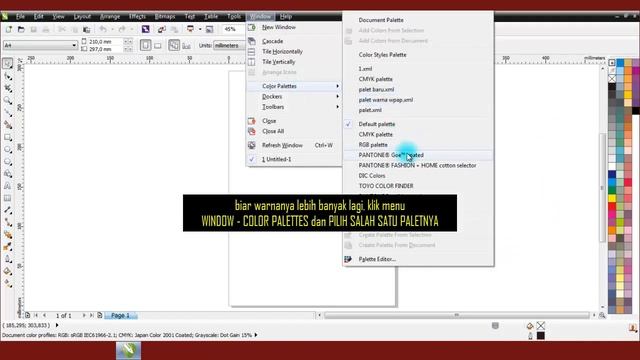Switch to the Page 1 tab

(121, 316)
